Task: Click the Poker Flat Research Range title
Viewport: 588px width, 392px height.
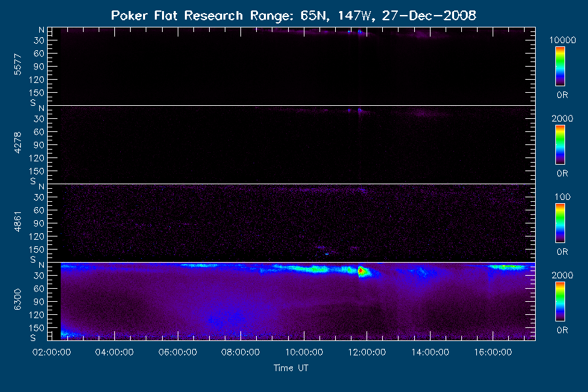Action: pyautogui.click(x=293, y=16)
